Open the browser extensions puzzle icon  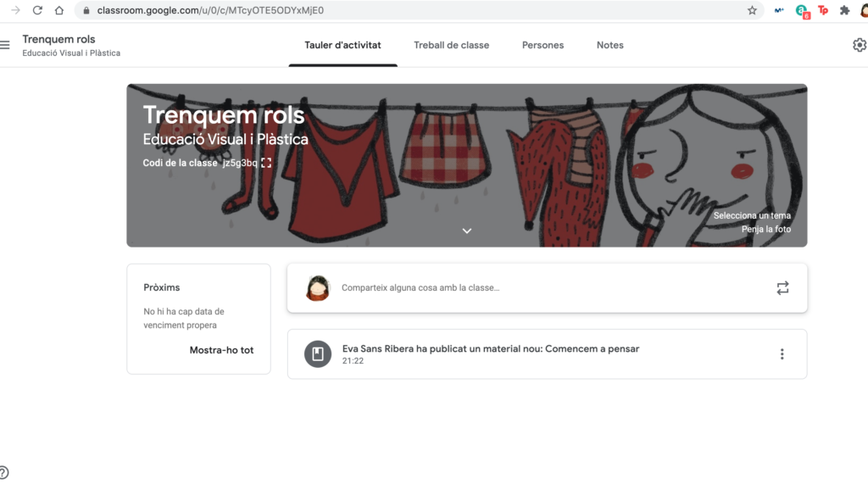click(844, 11)
